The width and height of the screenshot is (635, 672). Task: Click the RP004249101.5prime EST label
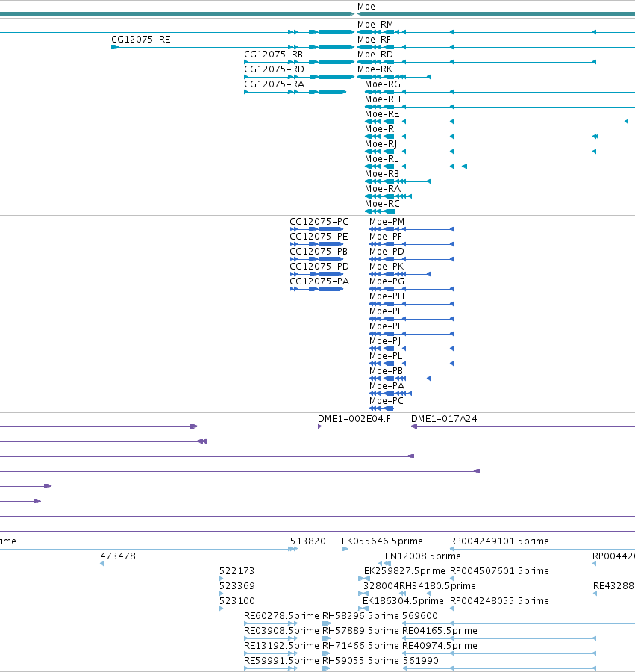(499, 541)
